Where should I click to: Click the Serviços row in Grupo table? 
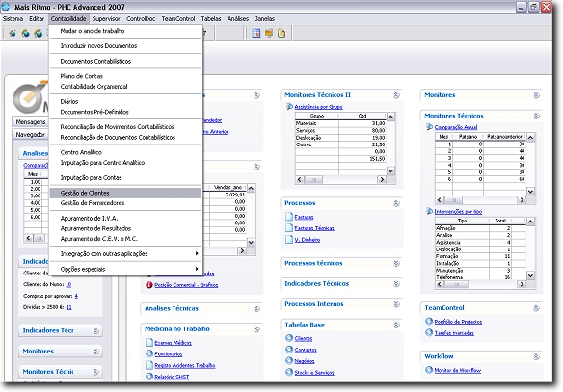[340, 131]
